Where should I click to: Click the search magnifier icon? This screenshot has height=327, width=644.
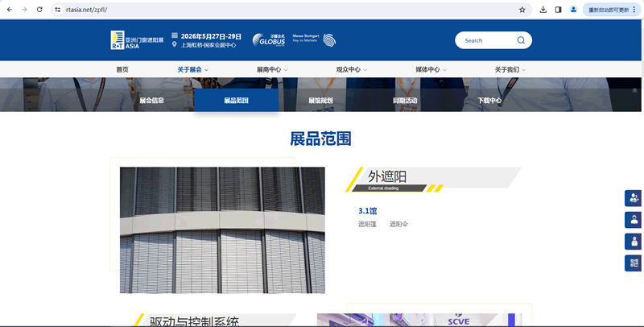[521, 40]
